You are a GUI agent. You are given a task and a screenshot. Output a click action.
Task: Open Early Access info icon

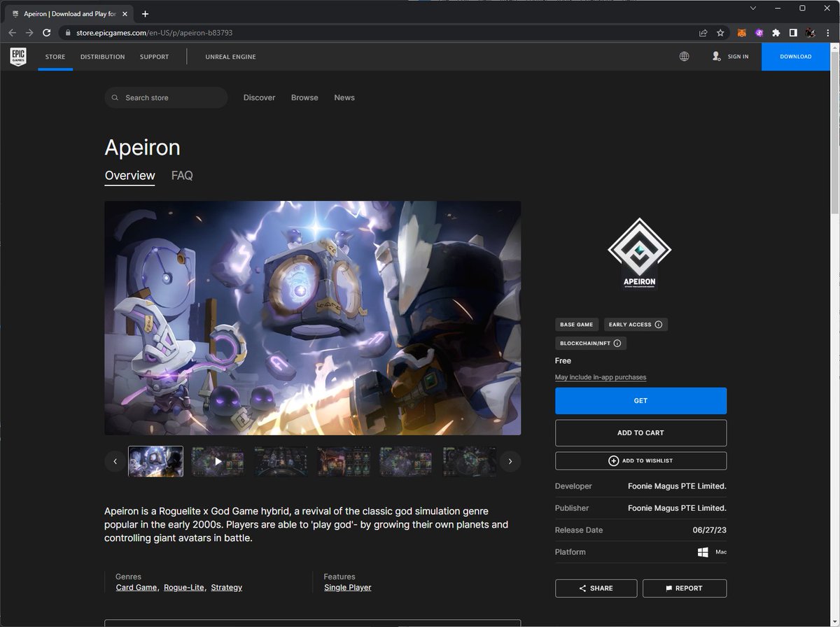click(x=658, y=325)
